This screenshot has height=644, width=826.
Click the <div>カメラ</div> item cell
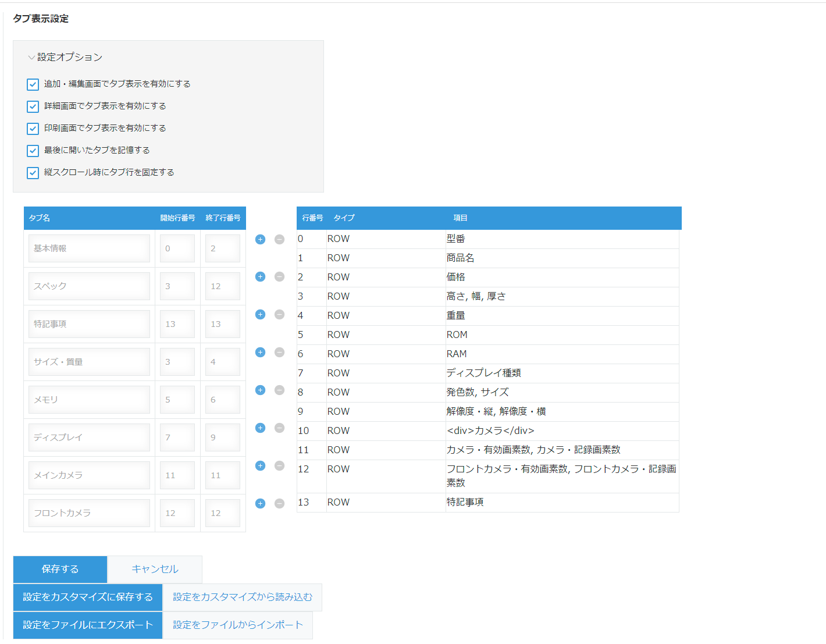[x=562, y=431]
